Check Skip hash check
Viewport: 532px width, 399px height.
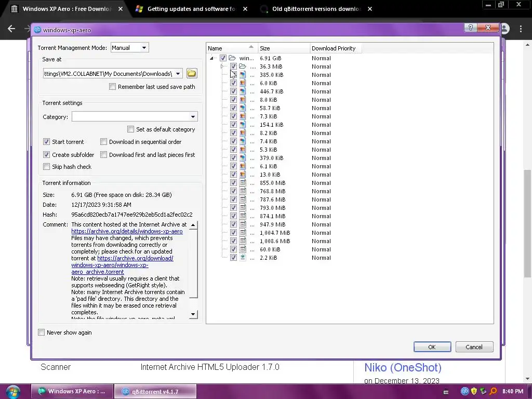46,167
